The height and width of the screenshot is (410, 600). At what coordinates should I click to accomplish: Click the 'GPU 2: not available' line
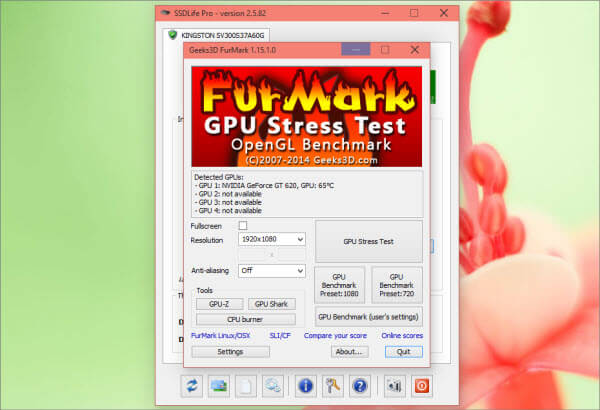[x=228, y=194]
